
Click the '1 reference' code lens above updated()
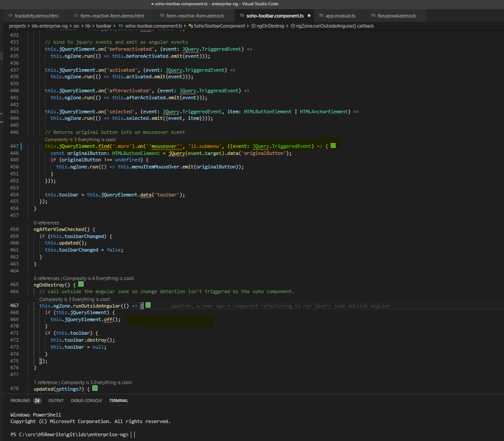pyautogui.click(x=45, y=382)
